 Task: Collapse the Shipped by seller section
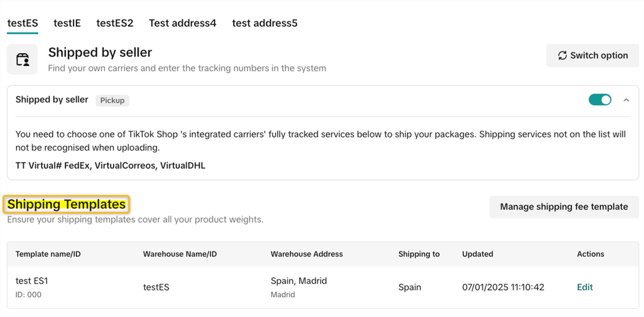626,100
